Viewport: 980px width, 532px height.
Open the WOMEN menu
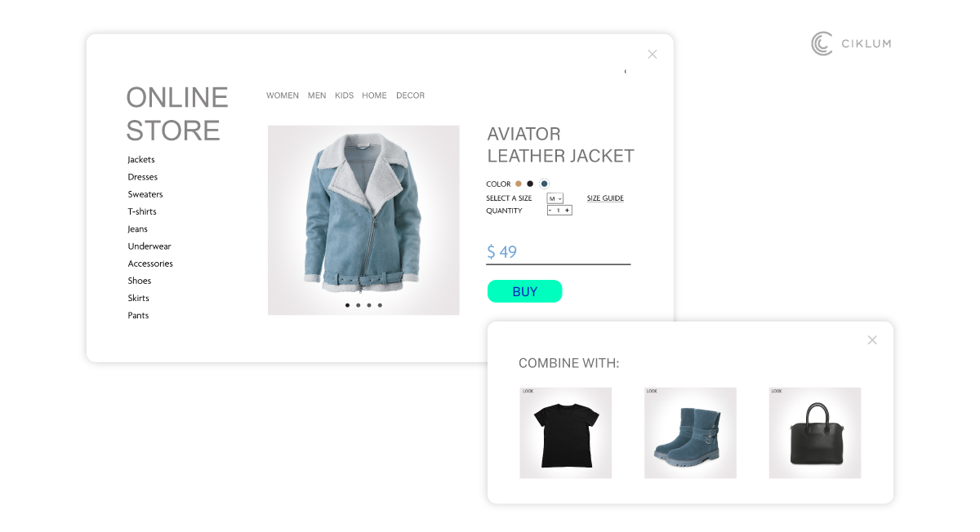click(x=283, y=95)
